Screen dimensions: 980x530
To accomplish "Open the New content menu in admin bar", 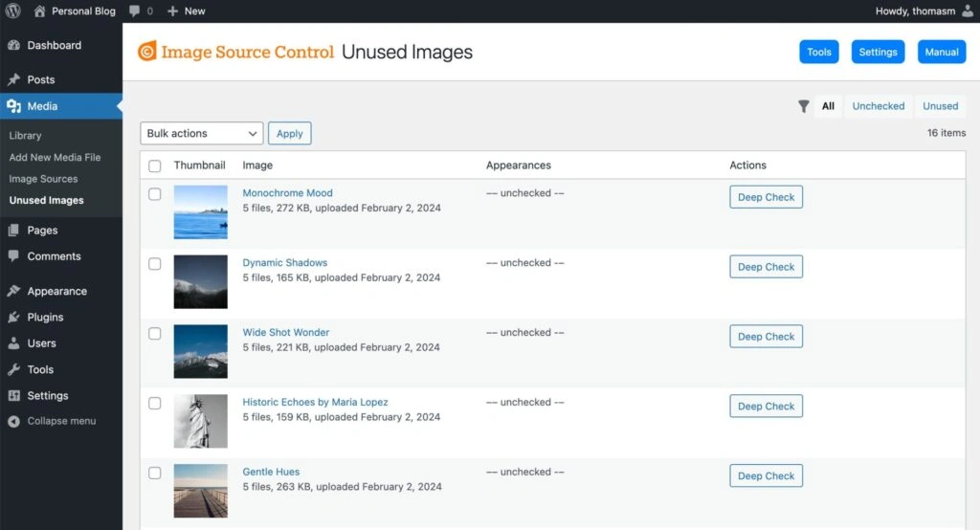I will tap(186, 11).
